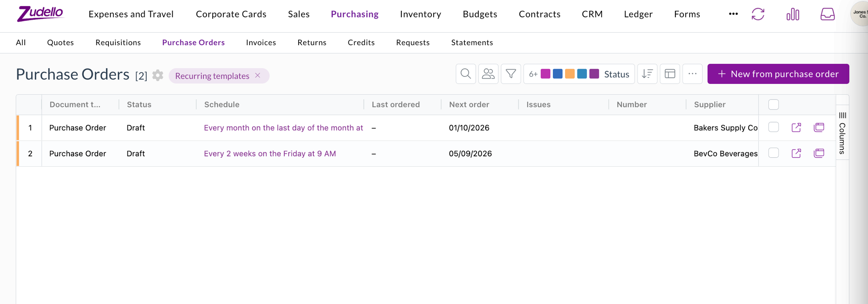
Task: Click the Number column header
Action: coord(631,104)
